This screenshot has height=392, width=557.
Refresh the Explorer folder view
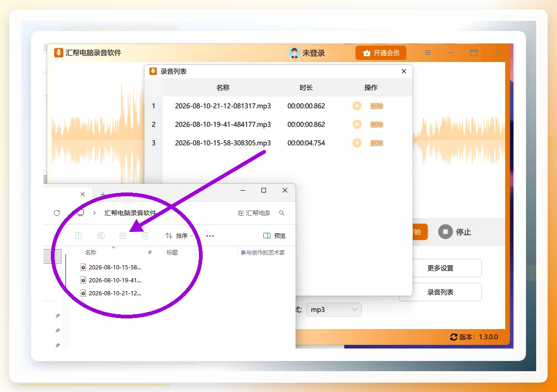57,213
